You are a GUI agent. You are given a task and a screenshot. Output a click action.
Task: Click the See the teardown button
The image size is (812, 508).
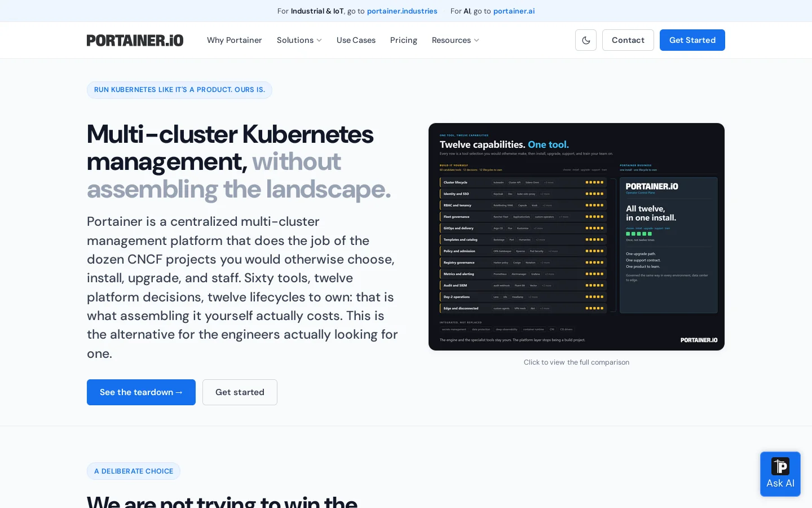point(141,392)
